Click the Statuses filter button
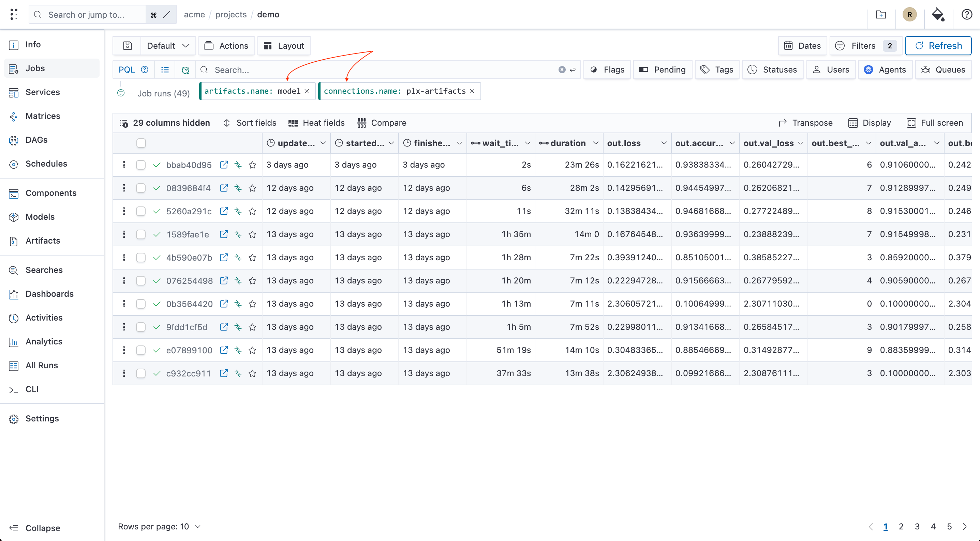The height and width of the screenshot is (541, 980). click(772, 69)
